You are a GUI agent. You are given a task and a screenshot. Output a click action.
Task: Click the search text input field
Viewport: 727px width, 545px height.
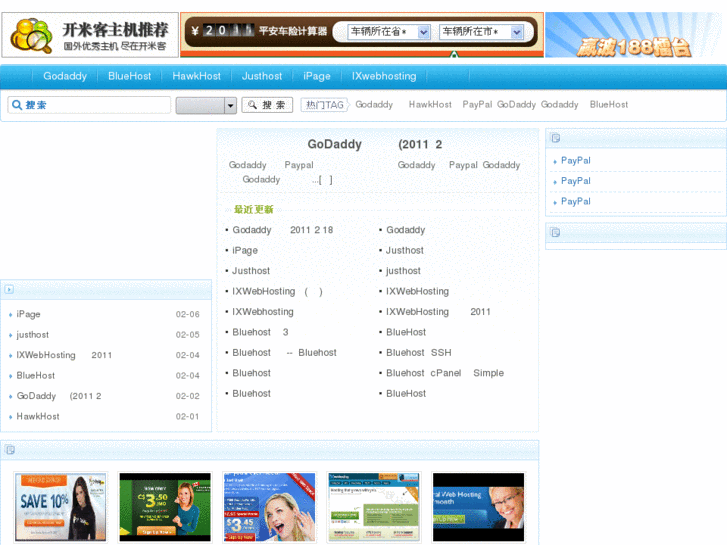(89, 105)
